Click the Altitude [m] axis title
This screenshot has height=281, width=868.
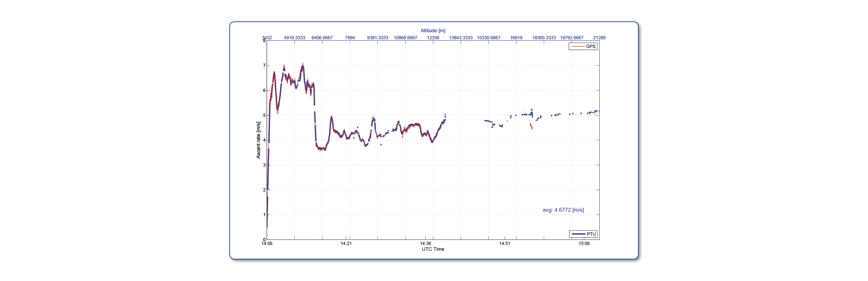pyautogui.click(x=433, y=31)
